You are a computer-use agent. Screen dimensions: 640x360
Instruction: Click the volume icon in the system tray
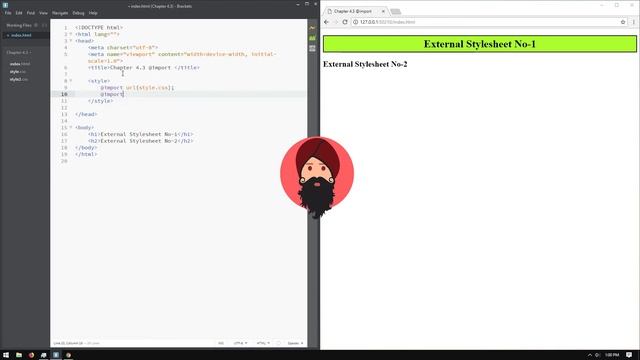click(597, 355)
